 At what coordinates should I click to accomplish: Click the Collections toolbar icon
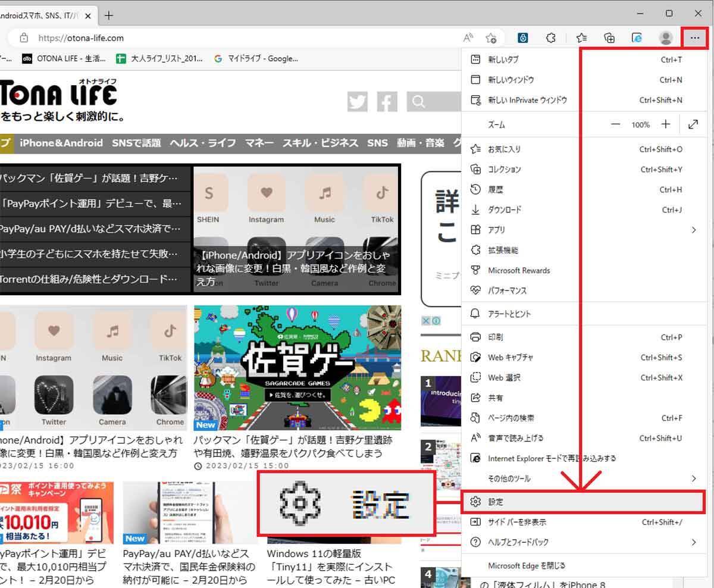[x=609, y=38]
